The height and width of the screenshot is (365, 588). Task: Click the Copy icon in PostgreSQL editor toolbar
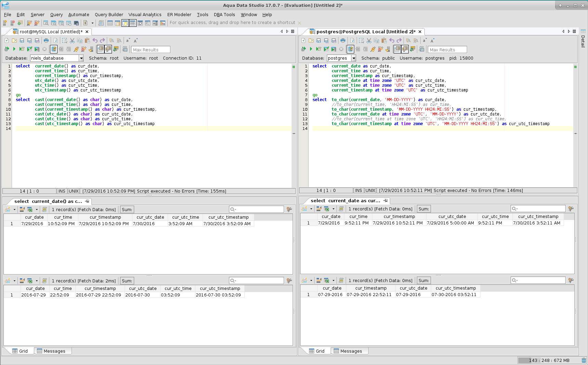(x=376, y=40)
